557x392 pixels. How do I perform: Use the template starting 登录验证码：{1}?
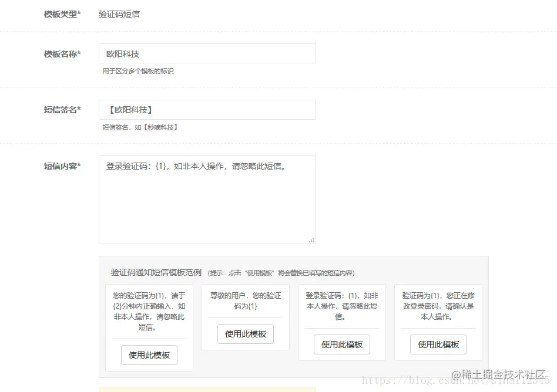pyautogui.click(x=342, y=344)
